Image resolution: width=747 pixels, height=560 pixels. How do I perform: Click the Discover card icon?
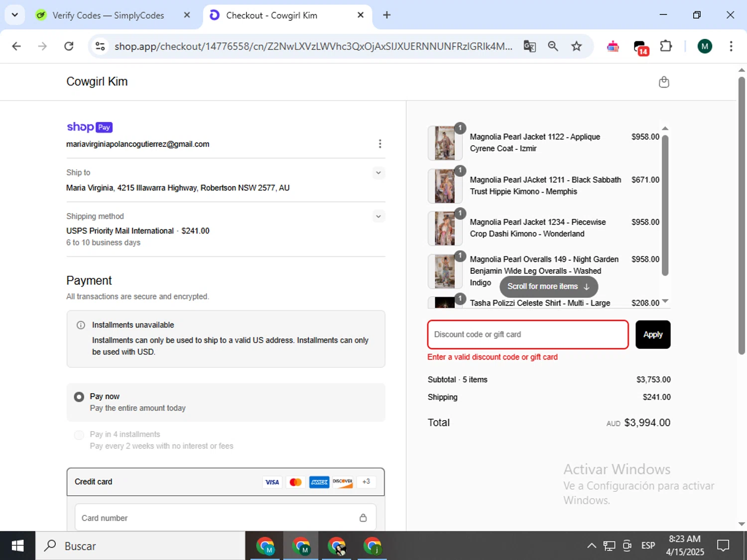click(x=343, y=482)
